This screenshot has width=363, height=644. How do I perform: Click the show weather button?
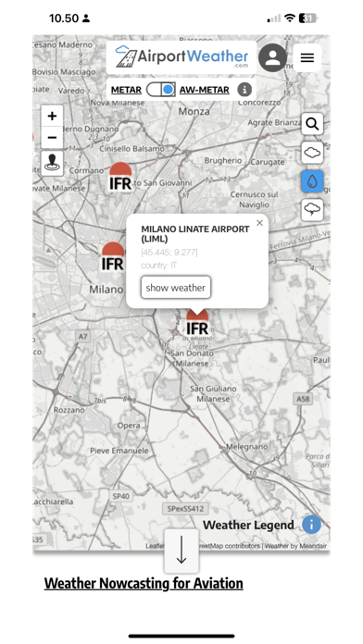coord(176,288)
